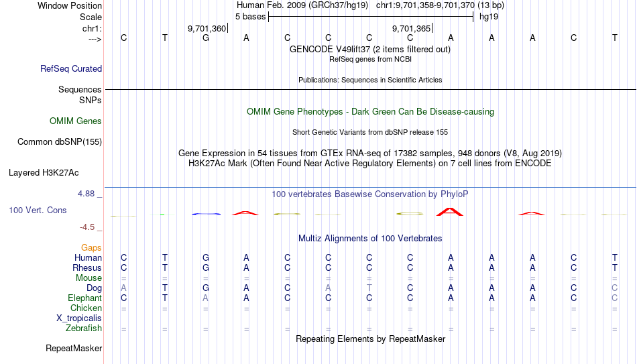Click the 4.88 upper conservation scale value
Image resolution: width=637 pixels, height=364 pixels.
tap(86, 194)
